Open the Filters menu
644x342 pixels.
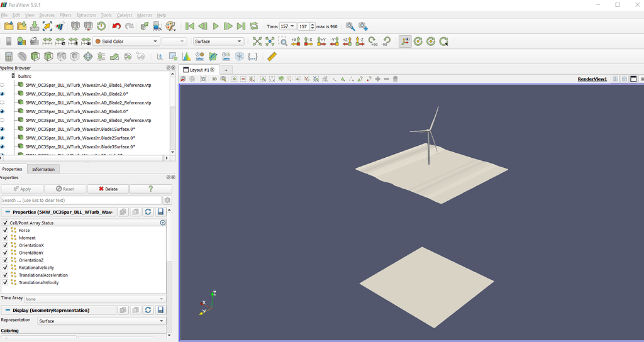pos(65,14)
